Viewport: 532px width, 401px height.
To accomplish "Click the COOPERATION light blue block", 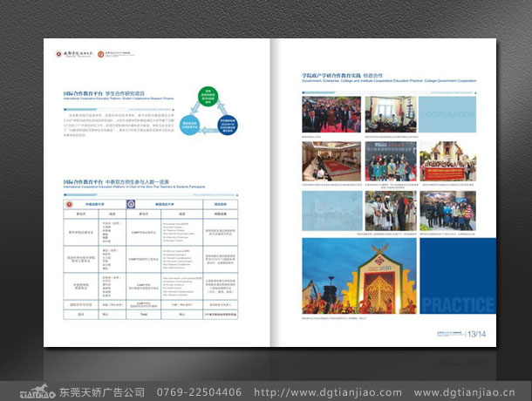I will coord(447,114).
